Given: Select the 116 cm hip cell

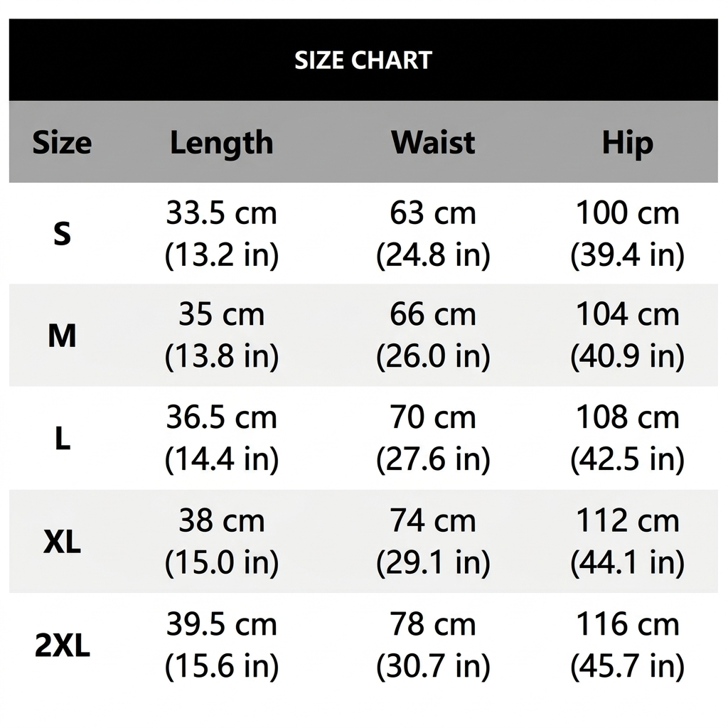Looking at the screenshot, I should (627, 645).
